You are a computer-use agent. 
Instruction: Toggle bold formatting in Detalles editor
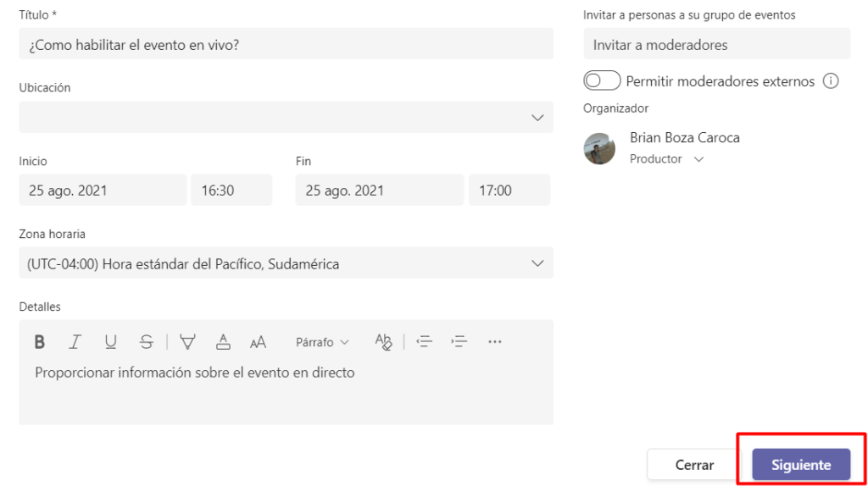pyautogui.click(x=39, y=342)
